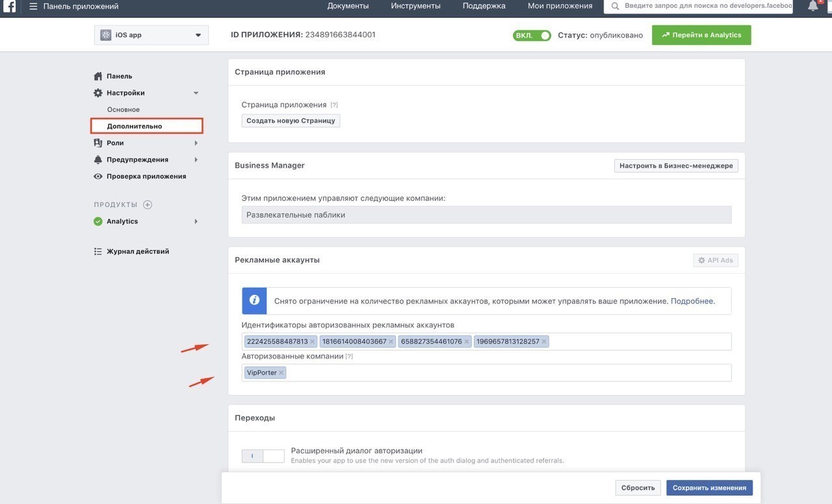Click the Журнал действий list icon

(98, 251)
